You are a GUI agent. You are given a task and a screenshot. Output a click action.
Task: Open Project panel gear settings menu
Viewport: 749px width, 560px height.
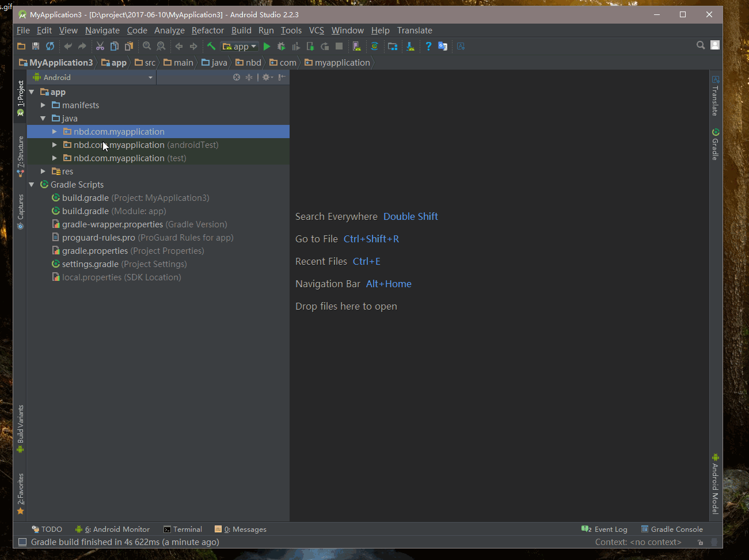[x=268, y=77]
